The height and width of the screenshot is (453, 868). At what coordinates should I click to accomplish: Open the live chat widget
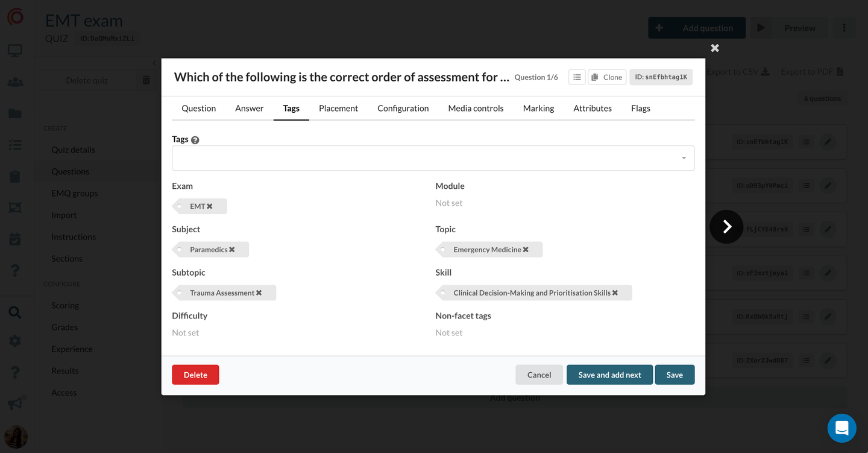[841, 428]
